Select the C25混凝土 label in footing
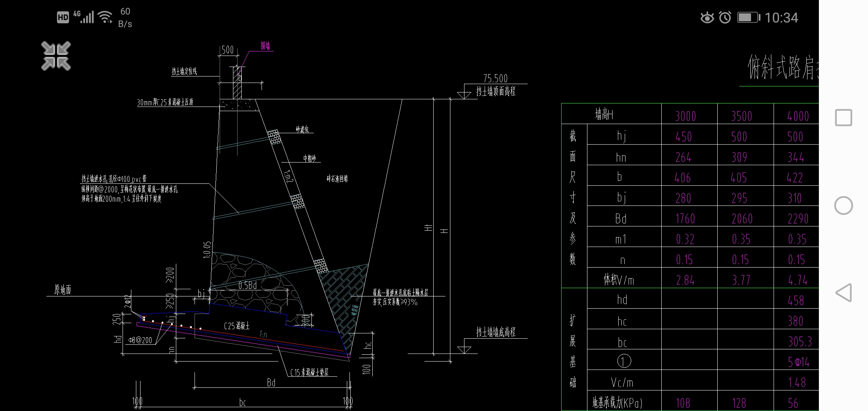The height and width of the screenshot is (411, 868). tap(236, 326)
